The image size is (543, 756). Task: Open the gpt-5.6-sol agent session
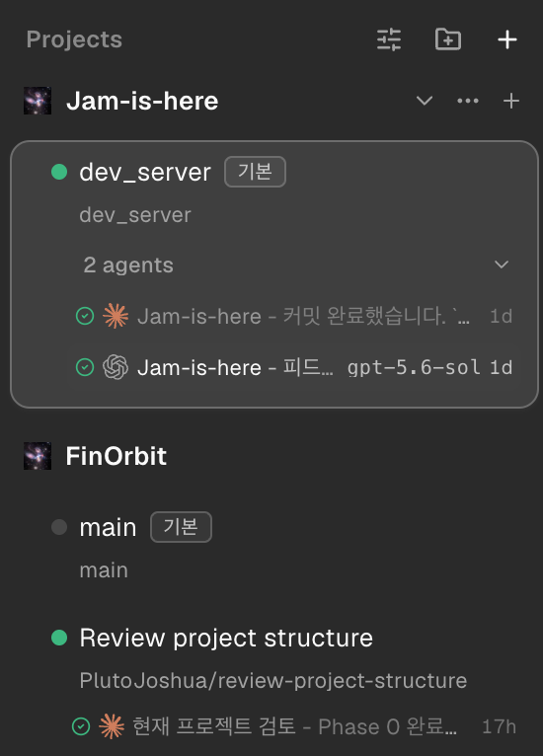pos(294,367)
